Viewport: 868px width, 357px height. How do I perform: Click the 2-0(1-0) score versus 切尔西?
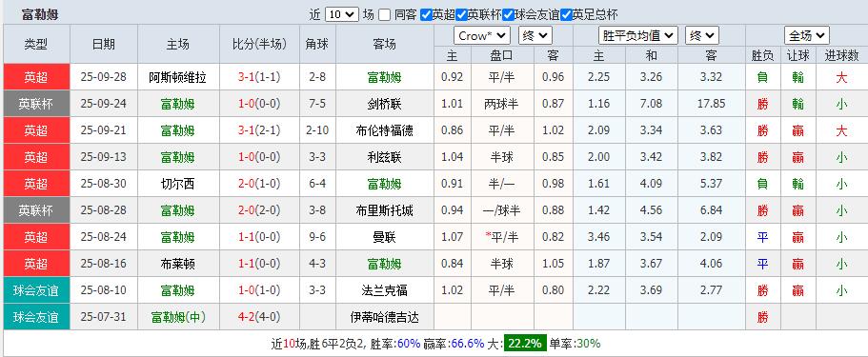tap(259, 183)
